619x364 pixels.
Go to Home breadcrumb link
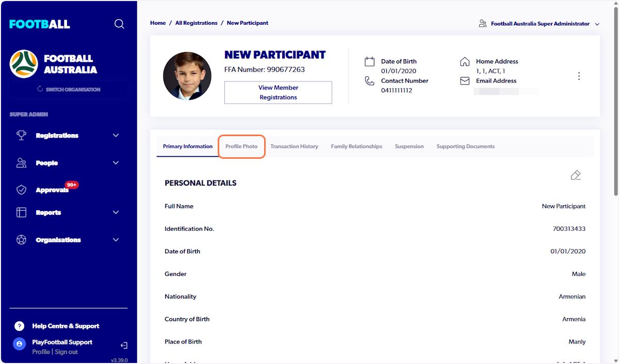click(158, 23)
